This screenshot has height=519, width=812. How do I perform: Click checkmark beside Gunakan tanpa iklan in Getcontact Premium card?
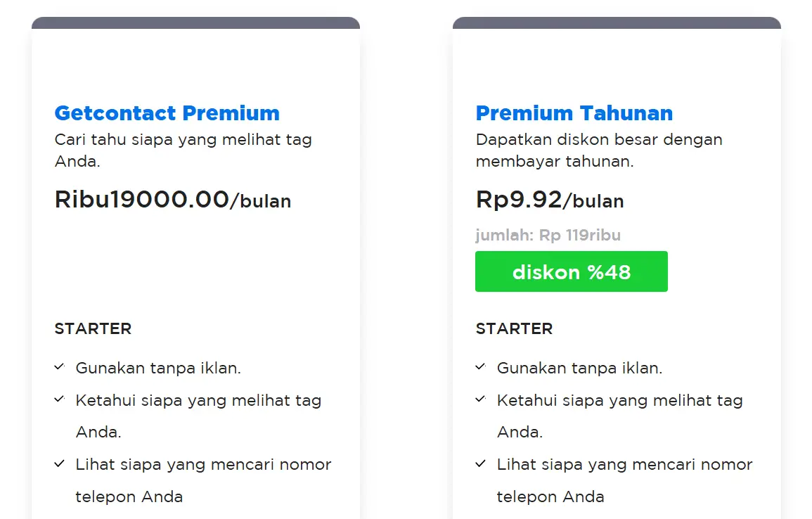coord(60,367)
